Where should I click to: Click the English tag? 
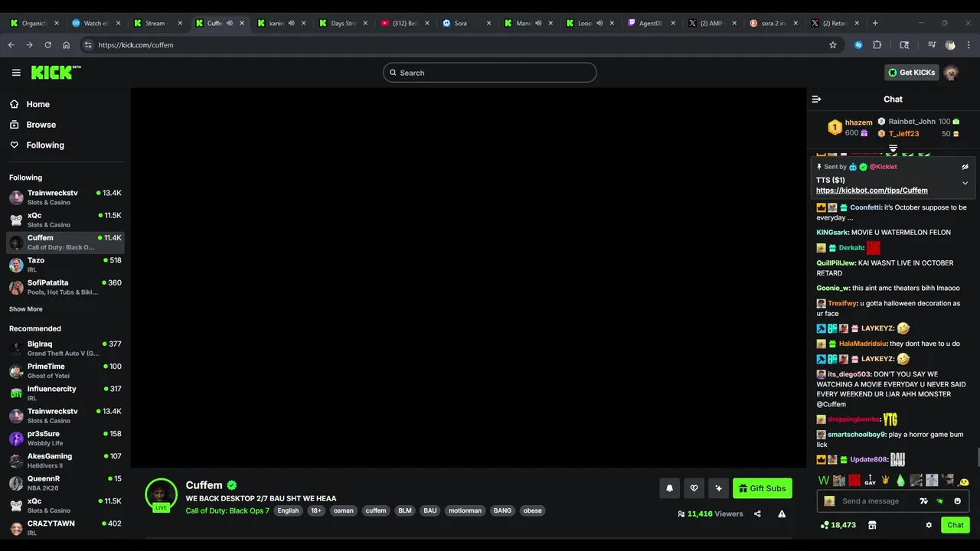(288, 510)
